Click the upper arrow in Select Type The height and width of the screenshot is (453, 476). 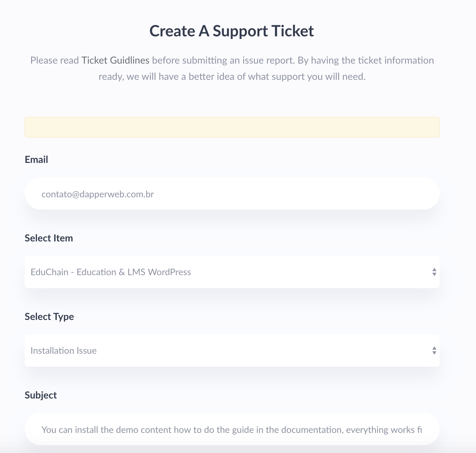click(434, 348)
